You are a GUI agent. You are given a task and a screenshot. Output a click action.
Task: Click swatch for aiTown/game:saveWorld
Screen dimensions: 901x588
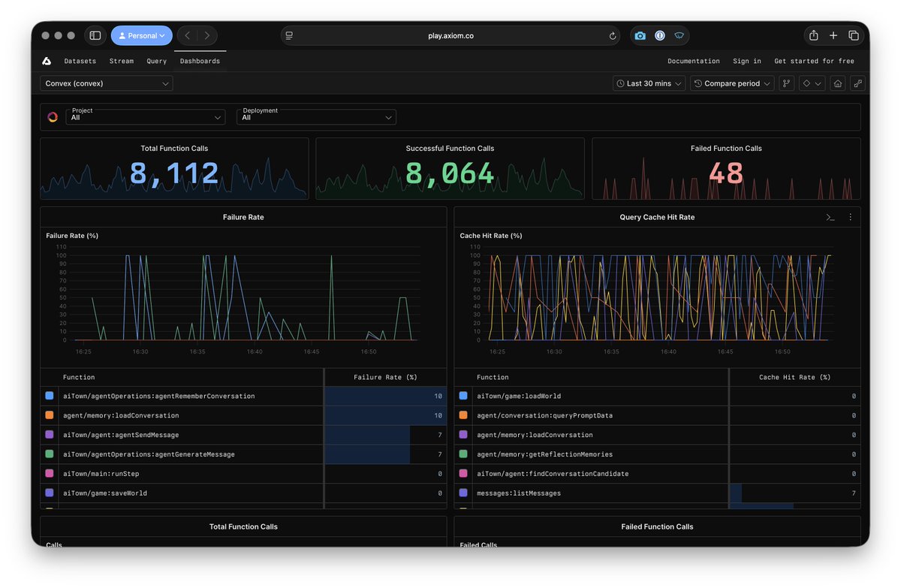pos(50,493)
